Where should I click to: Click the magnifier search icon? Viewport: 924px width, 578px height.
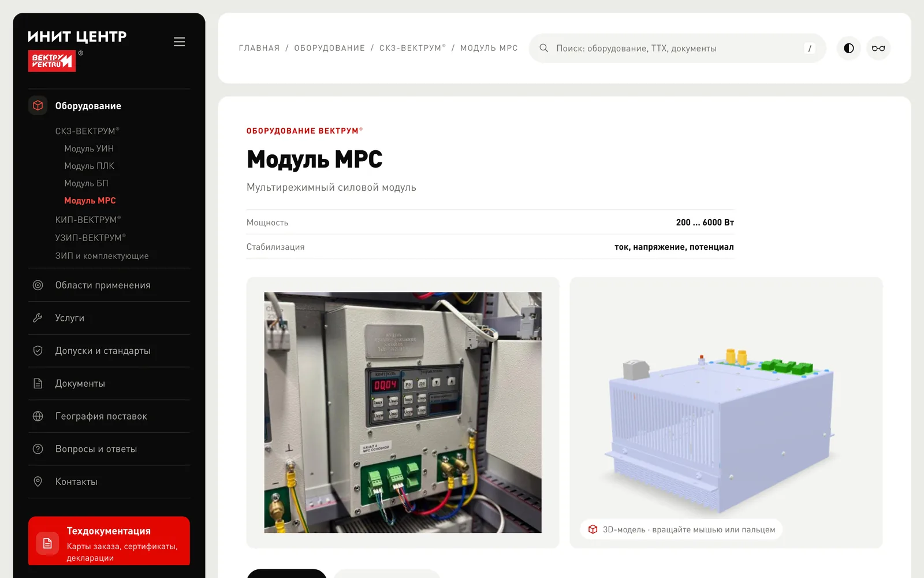(543, 48)
